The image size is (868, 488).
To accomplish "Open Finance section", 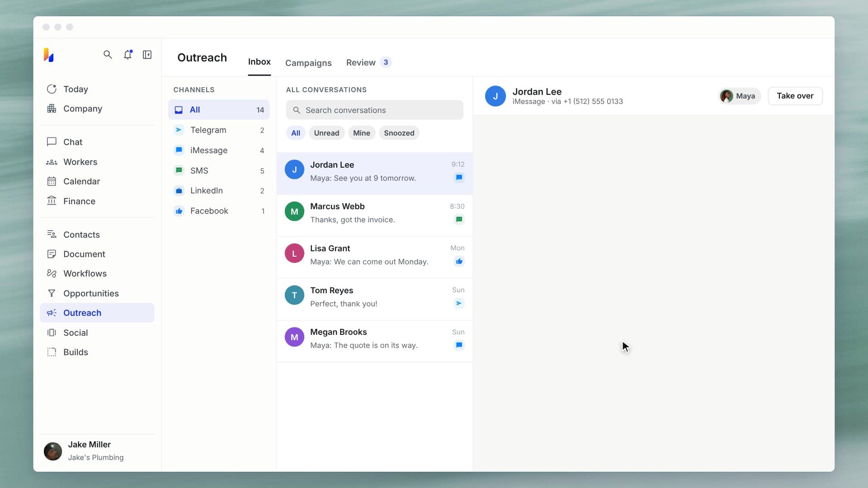I will [x=97, y=201].
